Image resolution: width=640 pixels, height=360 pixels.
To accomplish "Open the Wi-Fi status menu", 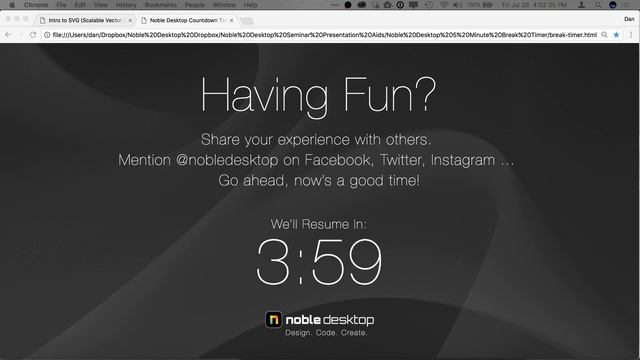I will 444,5.
